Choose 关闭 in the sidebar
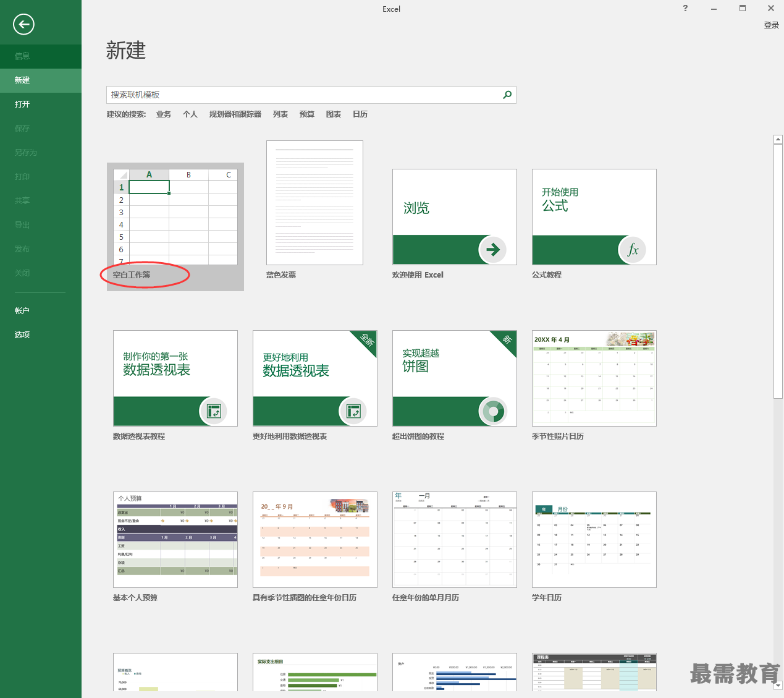 point(41,273)
